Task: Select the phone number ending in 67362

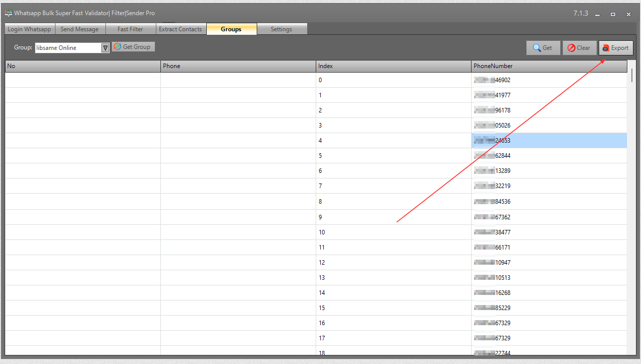Action: (549, 217)
